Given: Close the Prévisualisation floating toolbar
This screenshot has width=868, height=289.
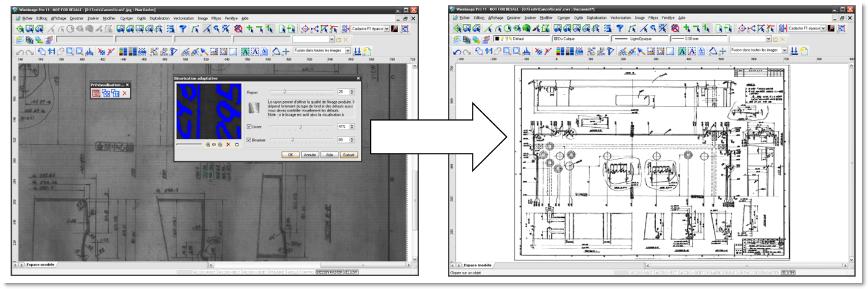Looking at the screenshot, I should (127, 85).
